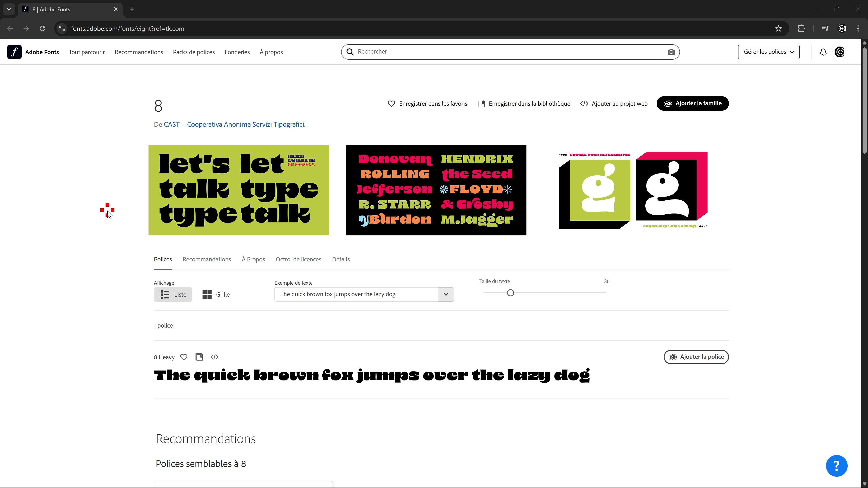Screen dimensions: 868x488
Task: Open Recommandations in top navigation
Action: click(x=139, y=52)
